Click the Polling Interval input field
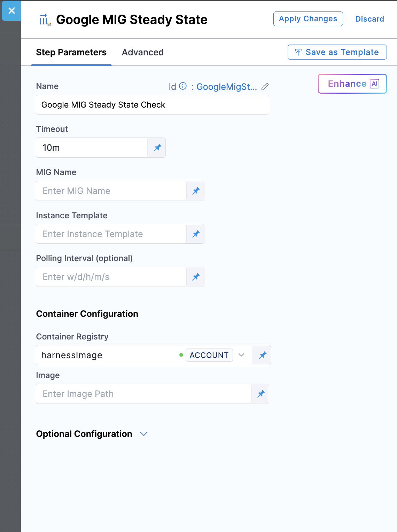This screenshot has width=397, height=532. pos(111,277)
